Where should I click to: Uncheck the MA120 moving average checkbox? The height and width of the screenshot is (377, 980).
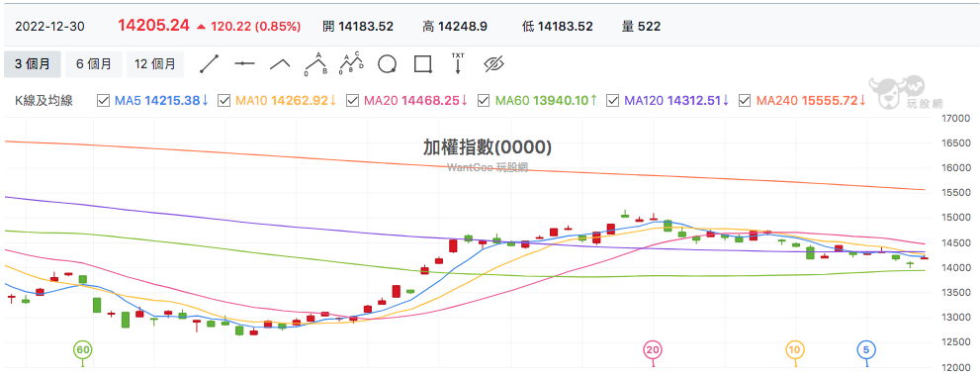(x=613, y=100)
